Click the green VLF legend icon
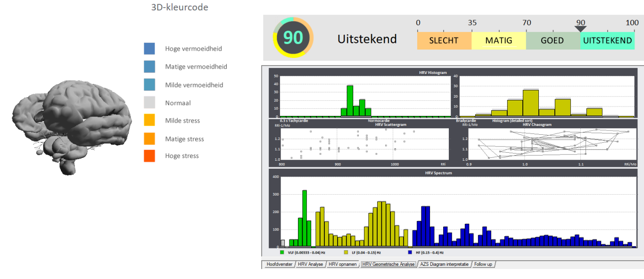644x279 pixels. 282,253
